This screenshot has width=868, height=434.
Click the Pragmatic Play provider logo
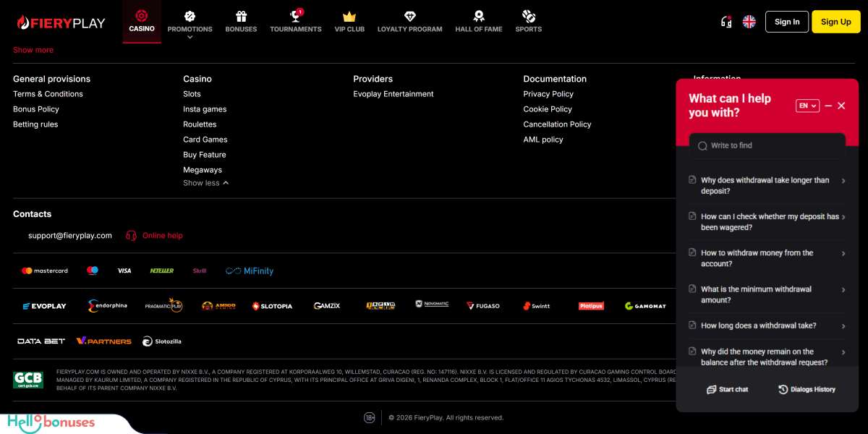coord(163,306)
